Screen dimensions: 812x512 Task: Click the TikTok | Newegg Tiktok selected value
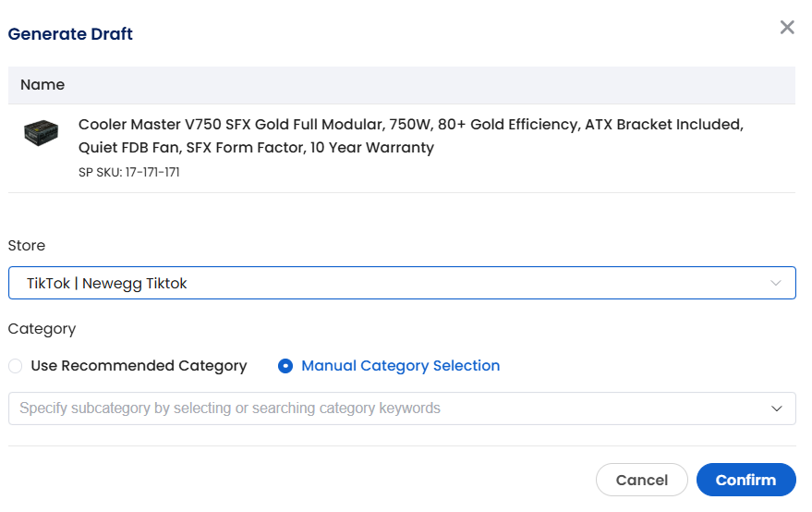click(x=106, y=284)
